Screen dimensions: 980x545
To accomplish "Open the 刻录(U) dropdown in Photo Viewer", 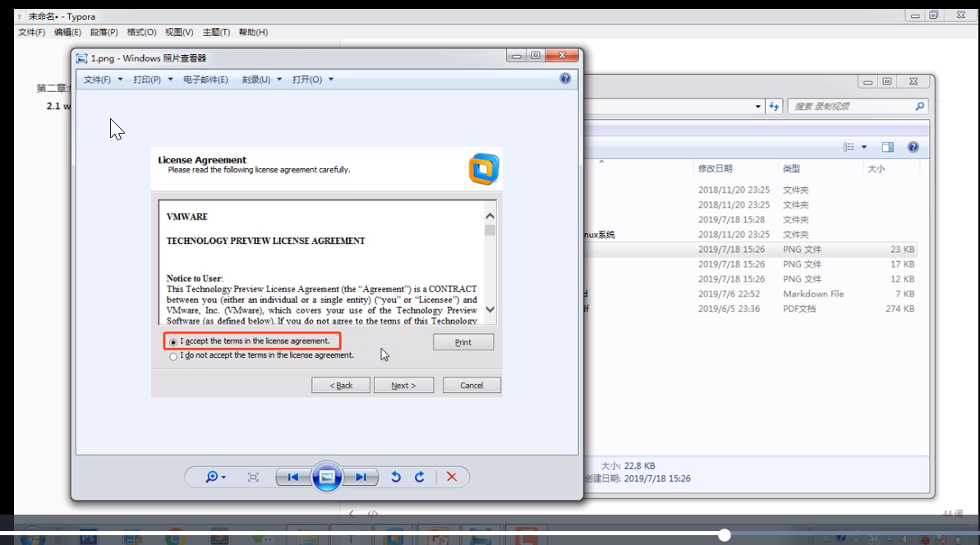I will (x=262, y=80).
